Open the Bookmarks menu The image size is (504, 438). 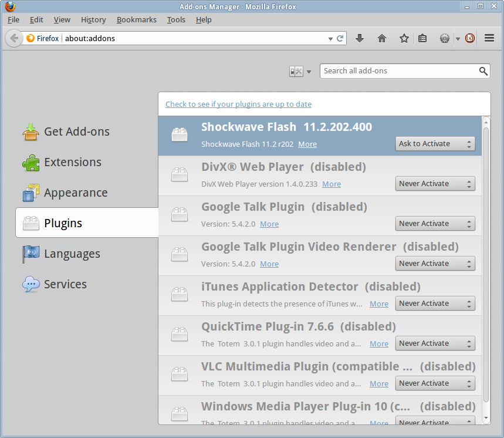click(136, 19)
